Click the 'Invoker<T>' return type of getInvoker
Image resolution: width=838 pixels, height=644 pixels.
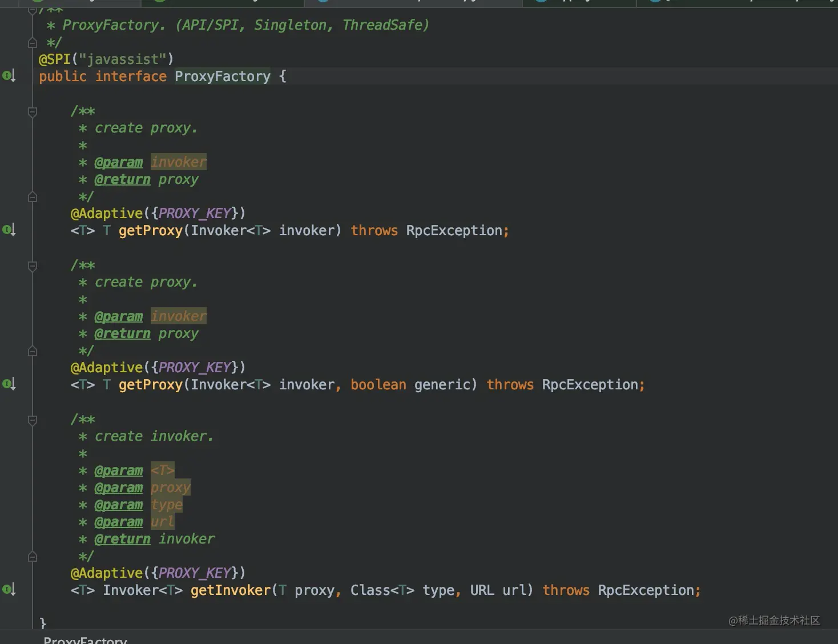(x=143, y=590)
